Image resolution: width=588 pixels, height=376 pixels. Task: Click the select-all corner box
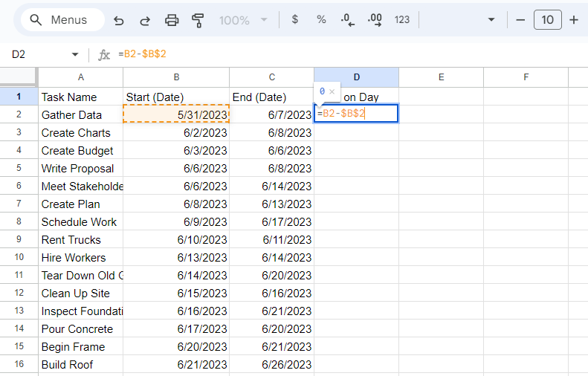pyautogui.click(x=19, y=77)
